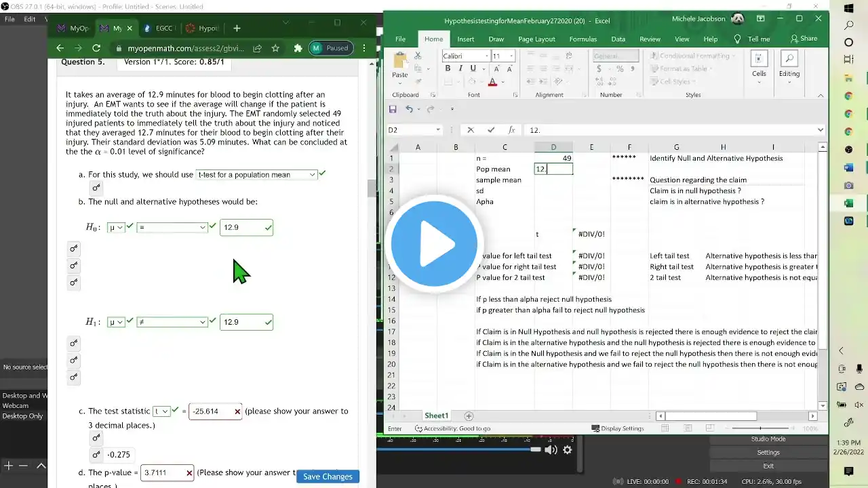
Task: Click the OBS audio mixer gear icon
Action: pos(568,449)
